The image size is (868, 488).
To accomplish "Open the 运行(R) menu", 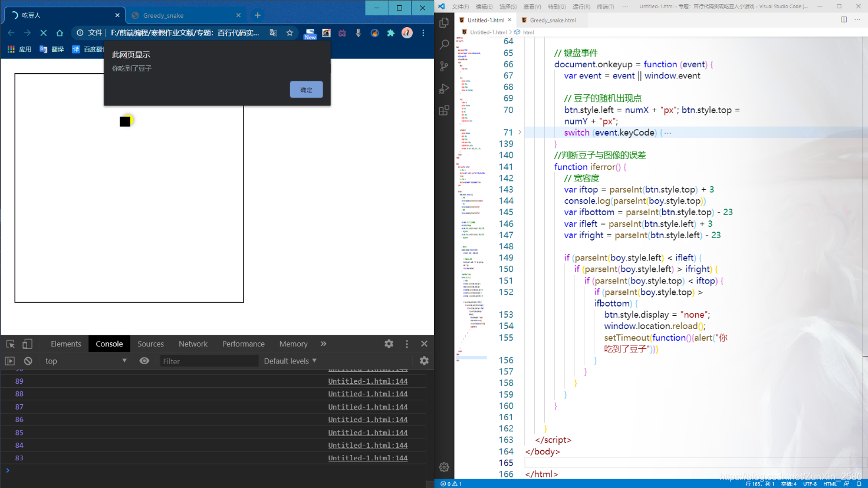I will pyautogui.click(x=581, y=6).
